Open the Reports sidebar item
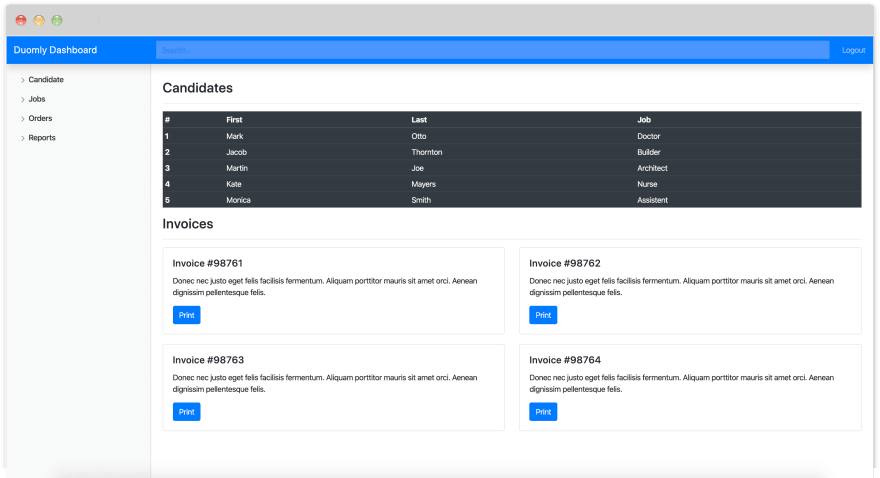This screenshot has width=880, height=478. 42,138
